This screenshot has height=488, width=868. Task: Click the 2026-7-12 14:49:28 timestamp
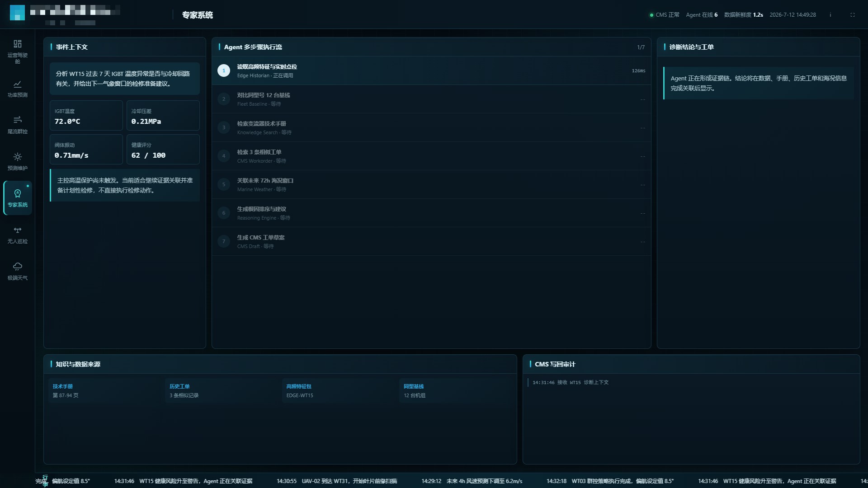tap(793, 15)
